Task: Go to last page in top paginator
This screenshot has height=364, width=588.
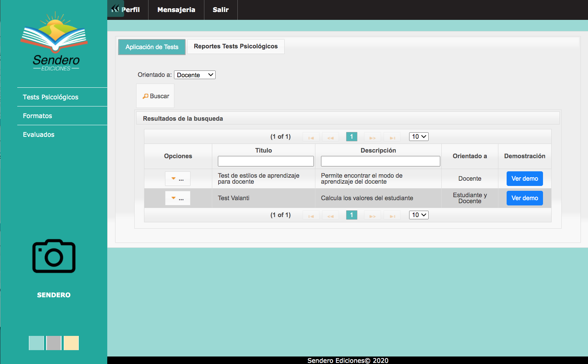Action: (x=392, y=137)
